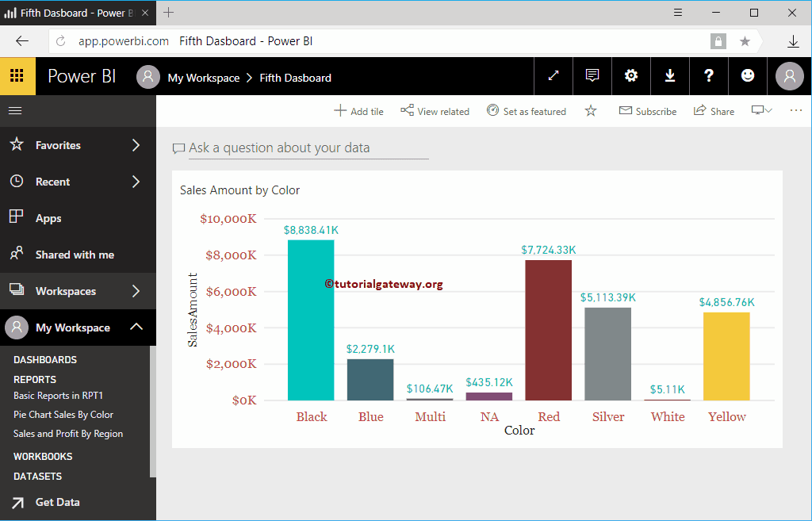Collapse the My Workspace section
Screen dimensions: 812x521
coord(136,327)
